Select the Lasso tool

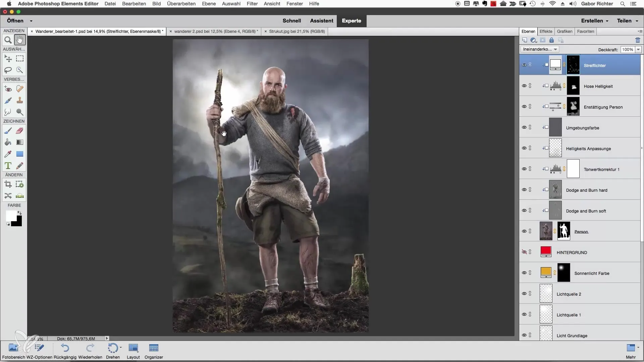(x=8, y=70)
